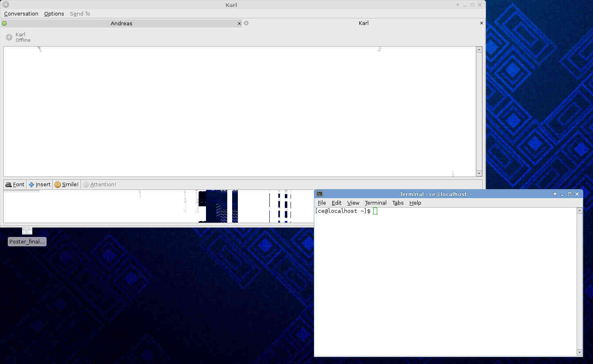Close the Karl conversation tab
The width and height of the screenshot is (593, 364).
[x=481, y=23]
